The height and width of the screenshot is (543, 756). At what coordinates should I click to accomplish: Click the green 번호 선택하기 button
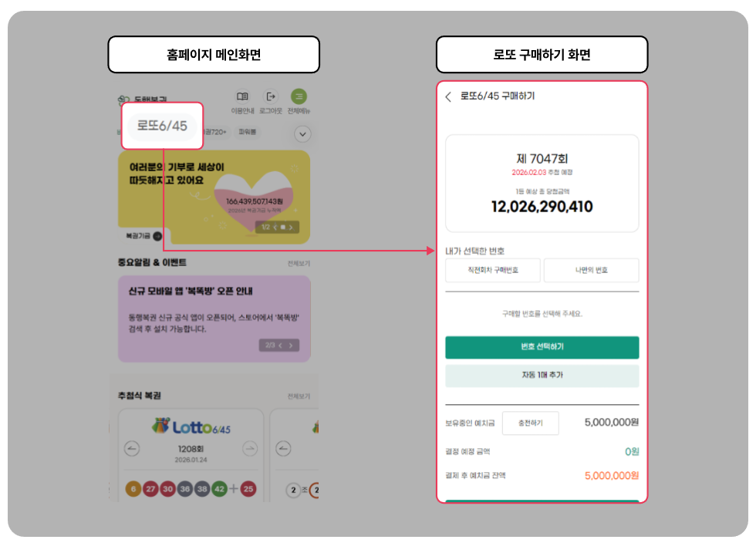(542, 347)
